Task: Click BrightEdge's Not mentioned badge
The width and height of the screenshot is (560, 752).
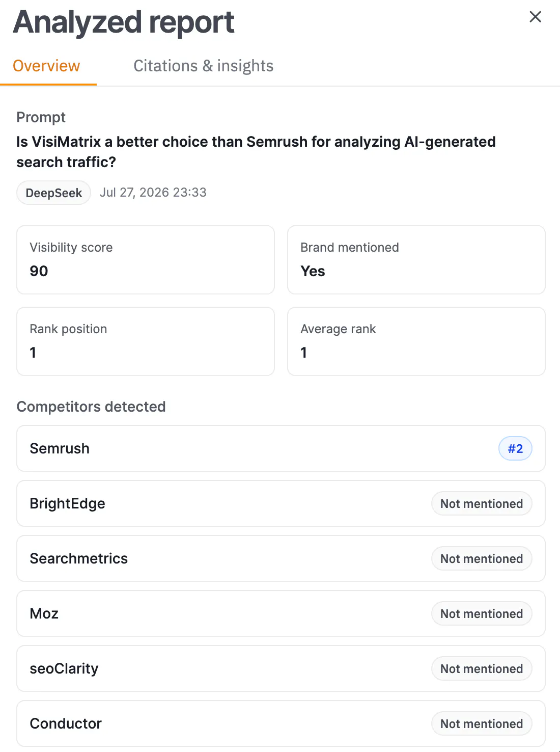Action: click(x=482, y=503)
